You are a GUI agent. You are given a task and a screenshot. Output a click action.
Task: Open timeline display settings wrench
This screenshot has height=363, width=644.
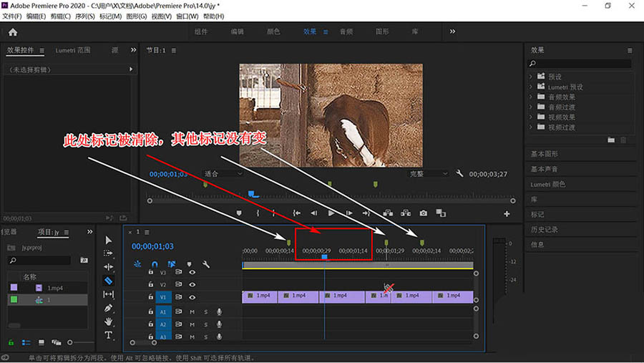206,264
